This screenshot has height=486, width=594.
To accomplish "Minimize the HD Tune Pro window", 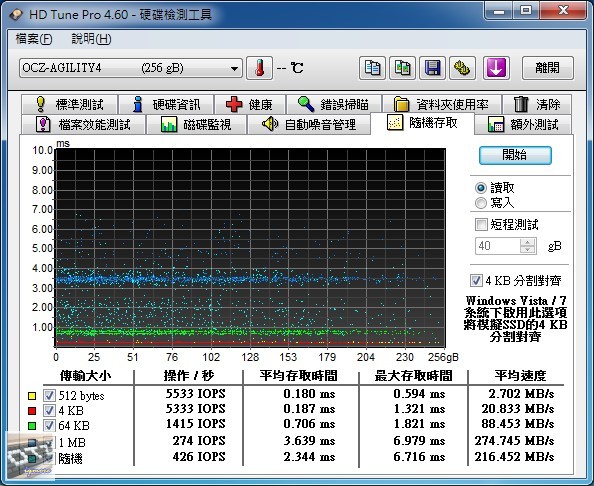I will coord(499,11).
